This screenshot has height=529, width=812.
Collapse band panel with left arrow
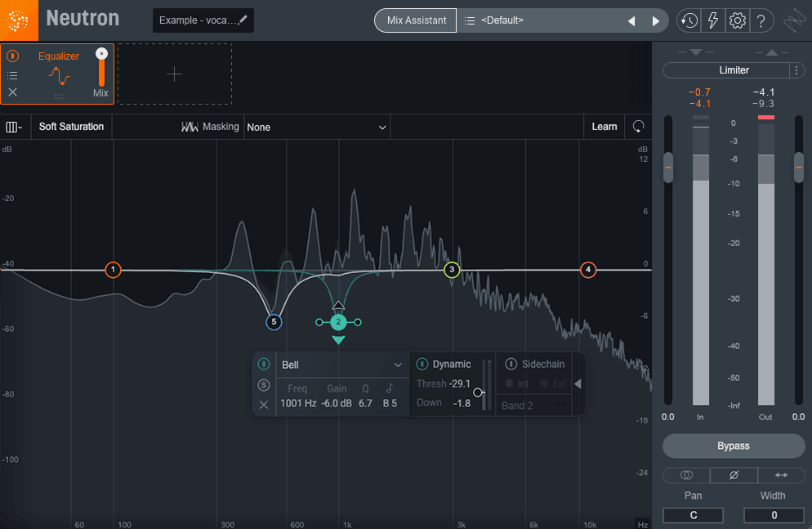(578, 384)
